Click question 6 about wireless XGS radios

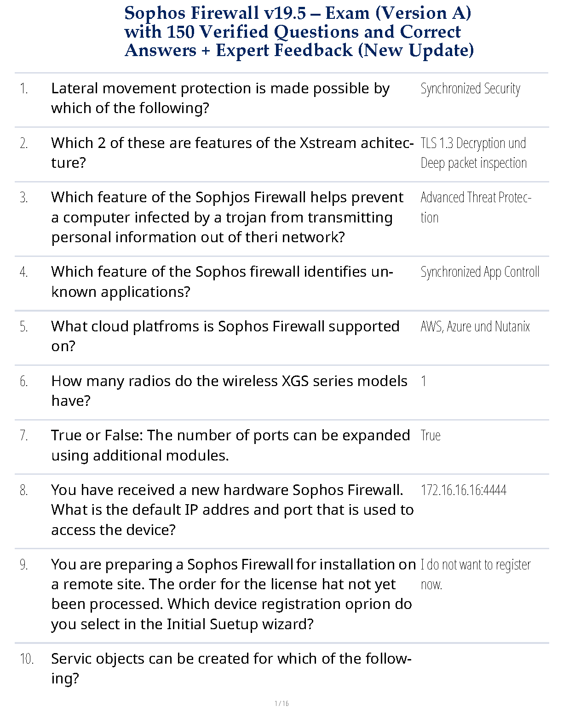point(229,391)
